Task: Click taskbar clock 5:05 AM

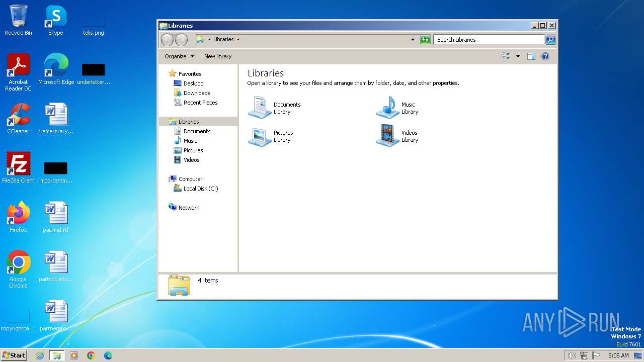Action: 618,355
